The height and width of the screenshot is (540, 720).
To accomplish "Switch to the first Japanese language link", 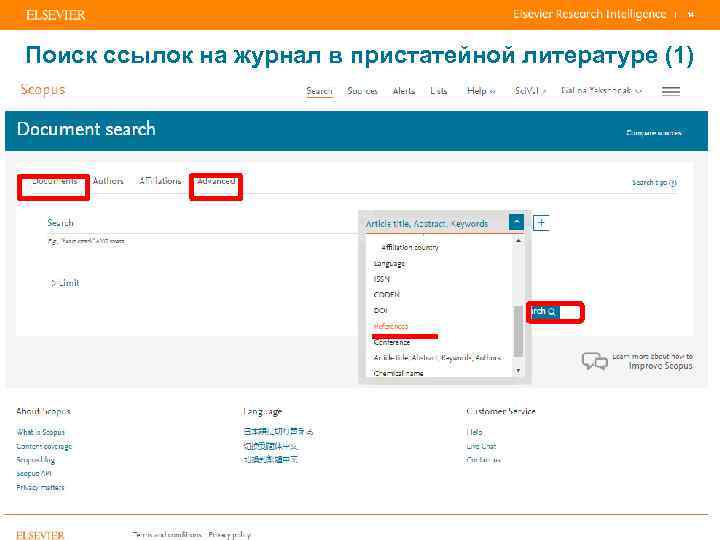I will click(x=278, y=432).
